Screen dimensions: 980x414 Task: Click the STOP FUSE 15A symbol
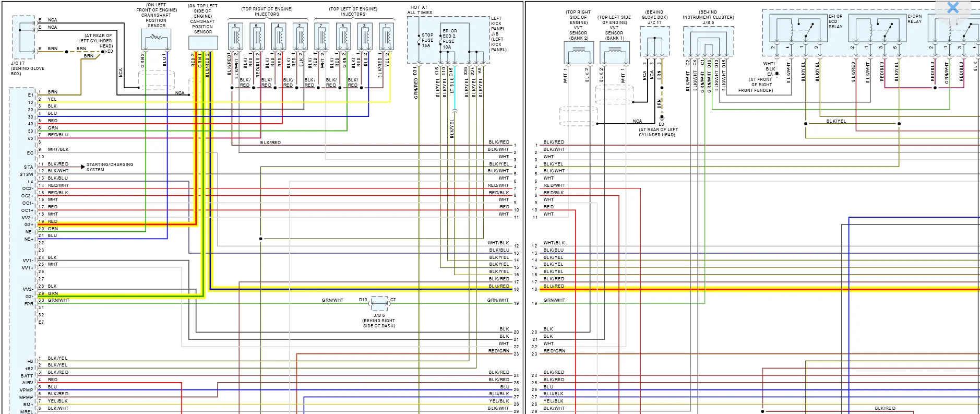(x=420, y=40)
